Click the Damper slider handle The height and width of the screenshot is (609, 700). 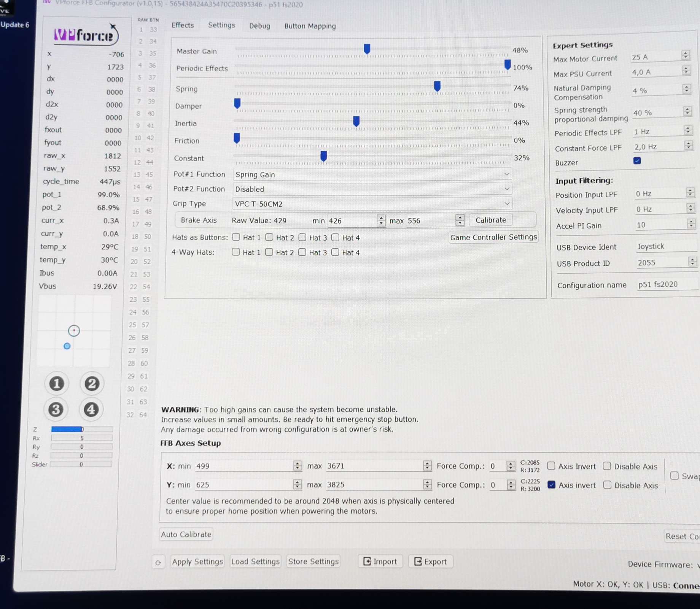(x=237, y=103)
